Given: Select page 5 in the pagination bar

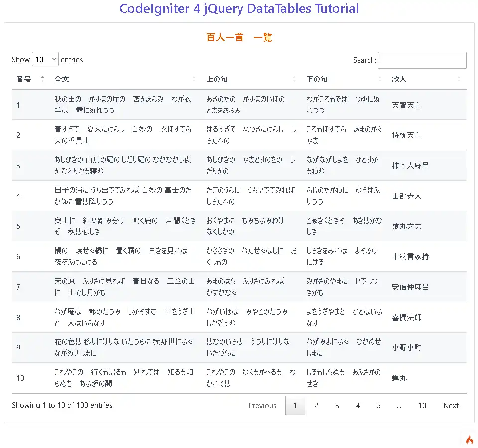Looking at the screenshot, I should point(378,406).
